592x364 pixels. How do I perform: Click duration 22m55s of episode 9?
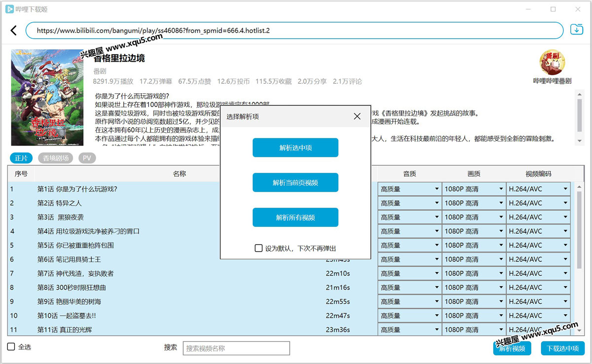point(338,301)
